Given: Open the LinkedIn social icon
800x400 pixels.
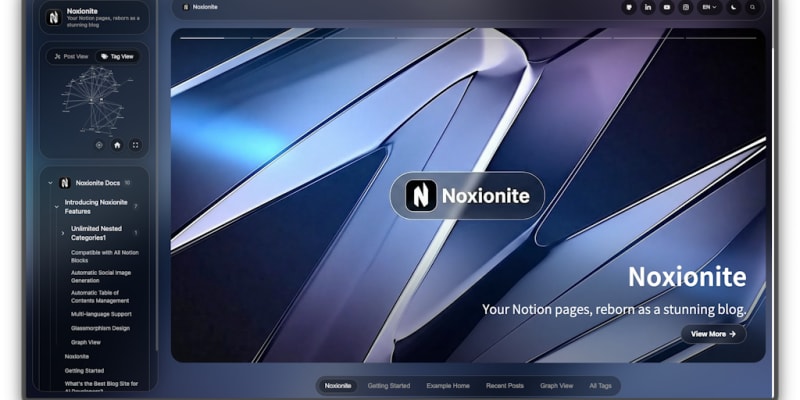Looking at the screenshot, I should (648, 7).
